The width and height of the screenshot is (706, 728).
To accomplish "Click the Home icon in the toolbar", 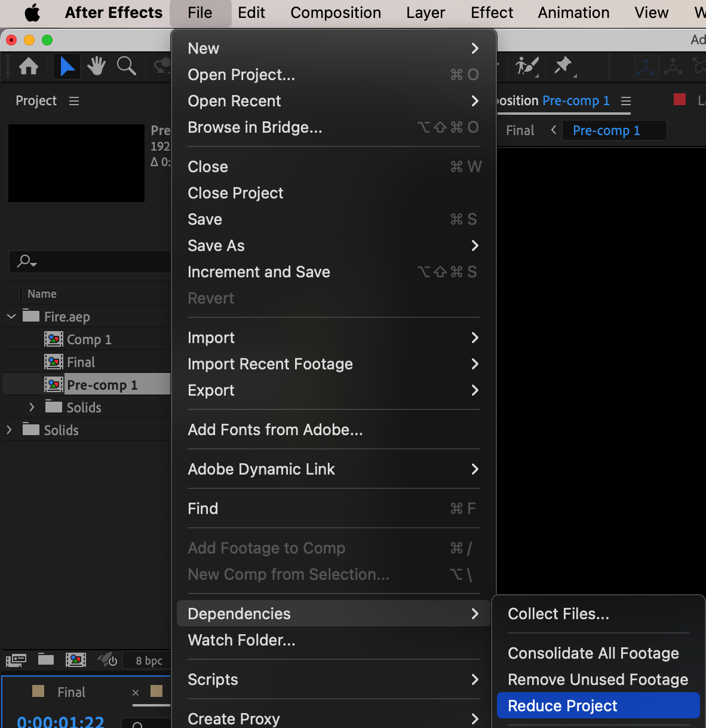I will (29, 66).
